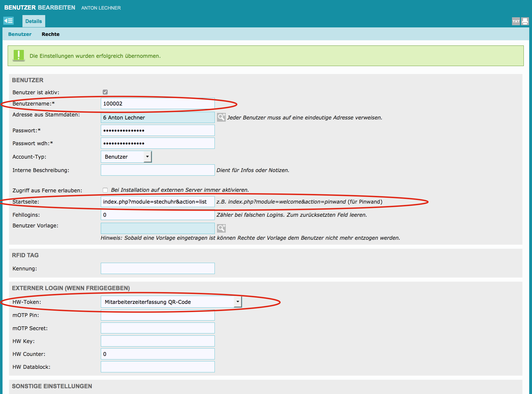
Task: Select the Benutzer sub-tab
Action: pyautogui.click(x=20, y=34)
